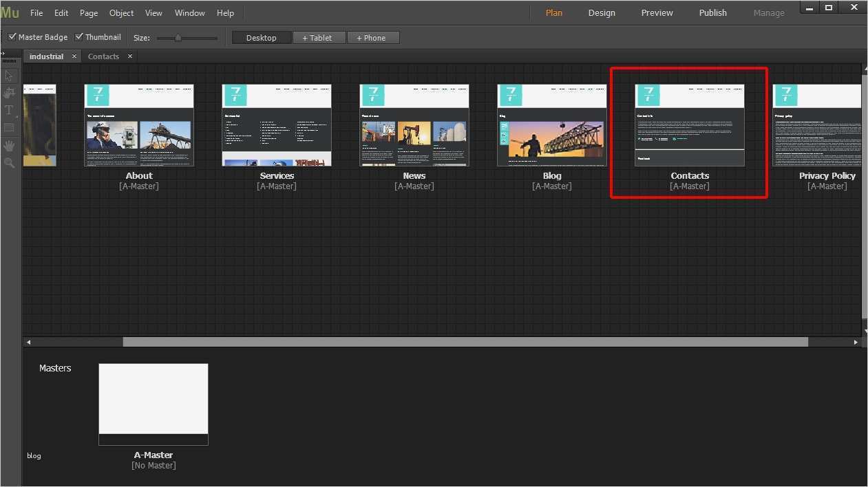The width and height of the screenshot is (868, 487).
Task: Select the Desktop layout button
Action: click(x=262, y=38)
